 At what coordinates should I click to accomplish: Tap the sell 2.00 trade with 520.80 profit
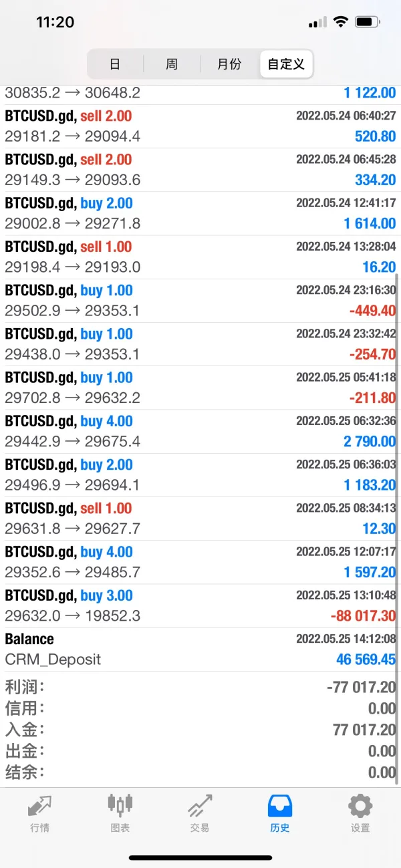(200, 126)
